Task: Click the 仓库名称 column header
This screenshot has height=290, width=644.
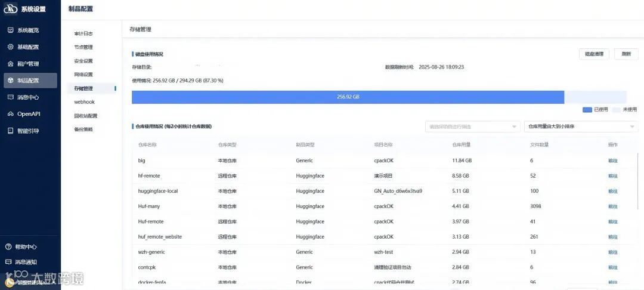Action: coord(147,145)
